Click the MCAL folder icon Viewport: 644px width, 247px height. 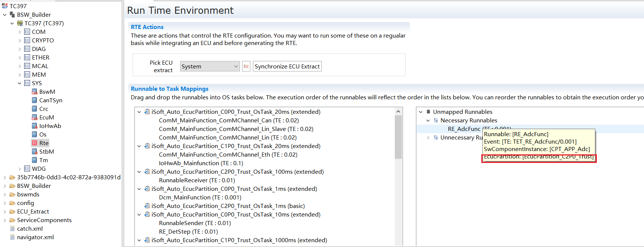27,66
